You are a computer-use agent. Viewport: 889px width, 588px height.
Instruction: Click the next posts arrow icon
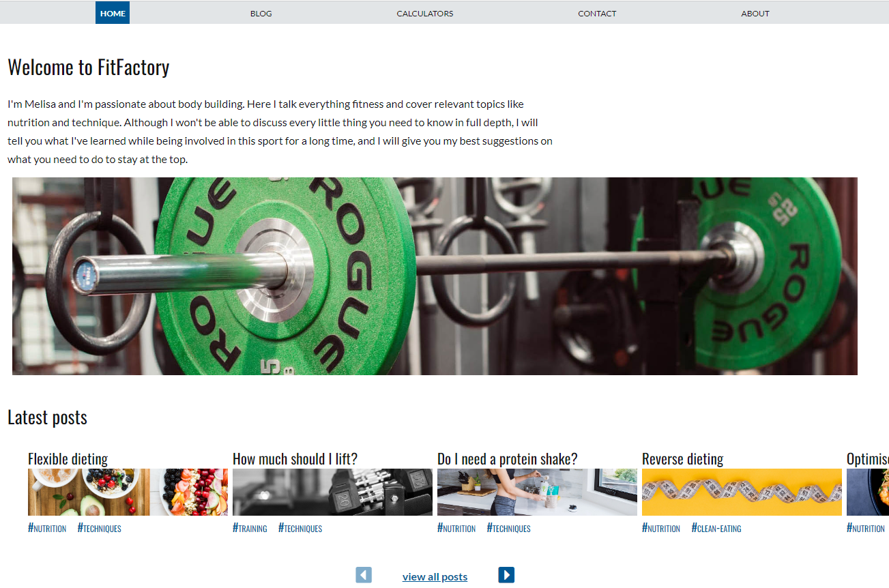506,575
